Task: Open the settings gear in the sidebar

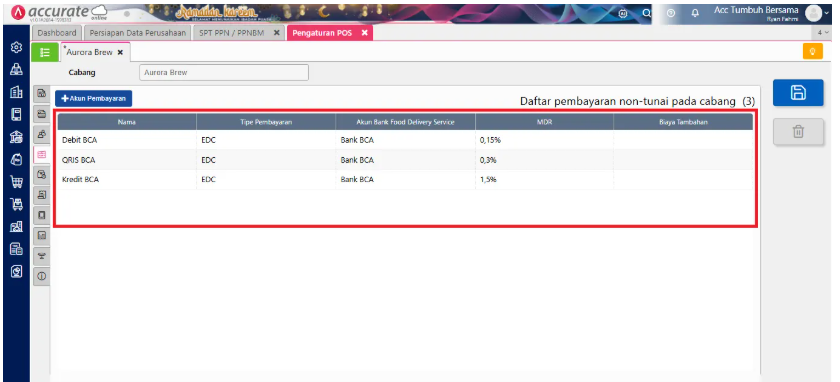Action: (17, 48)
